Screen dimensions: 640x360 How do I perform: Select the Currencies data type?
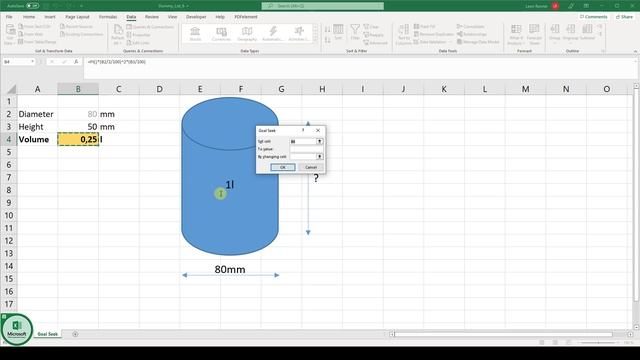pos(221,34)
